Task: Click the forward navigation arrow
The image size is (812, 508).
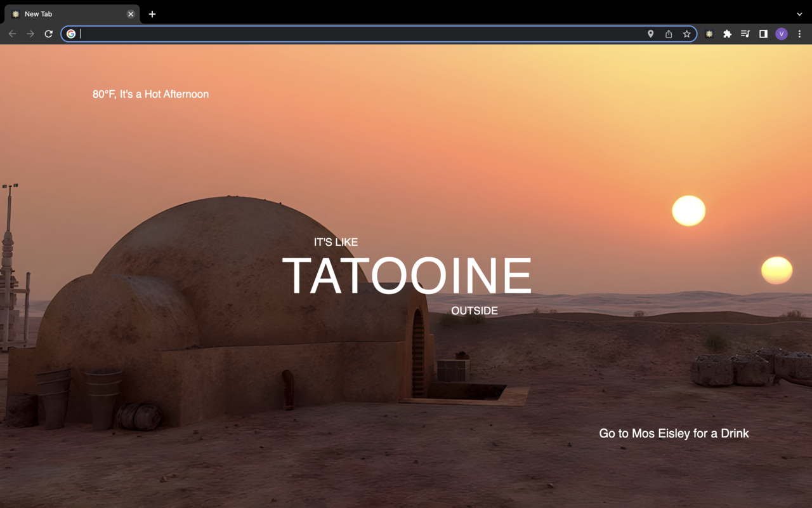Action: pyautogui.click(x=30, y=34)
